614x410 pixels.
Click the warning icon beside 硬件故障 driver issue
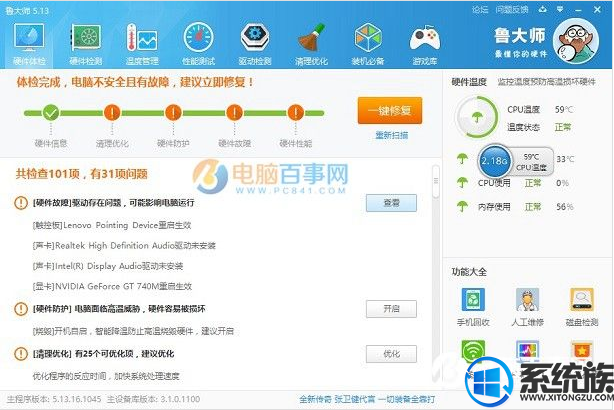click(x=20, y=203)
